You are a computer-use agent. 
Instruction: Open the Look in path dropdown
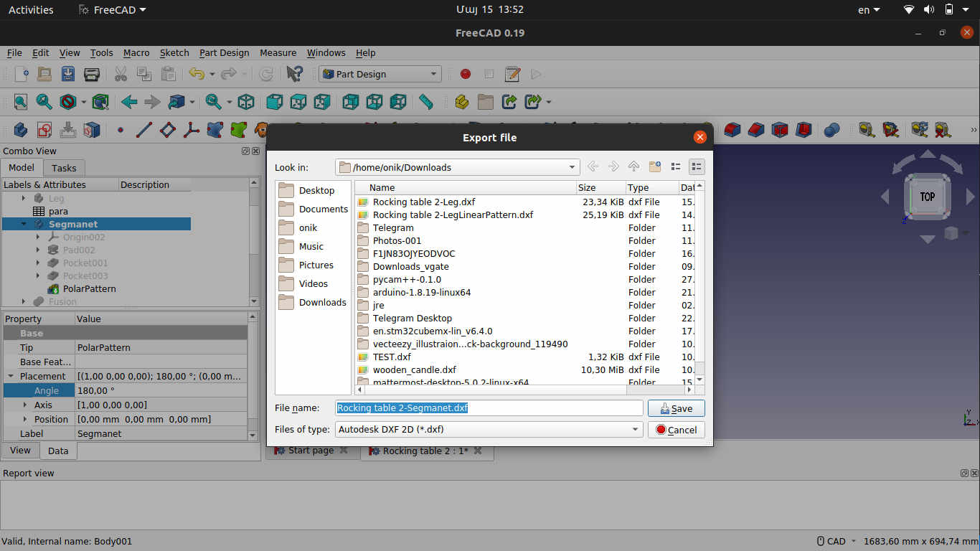pos(457,167)
